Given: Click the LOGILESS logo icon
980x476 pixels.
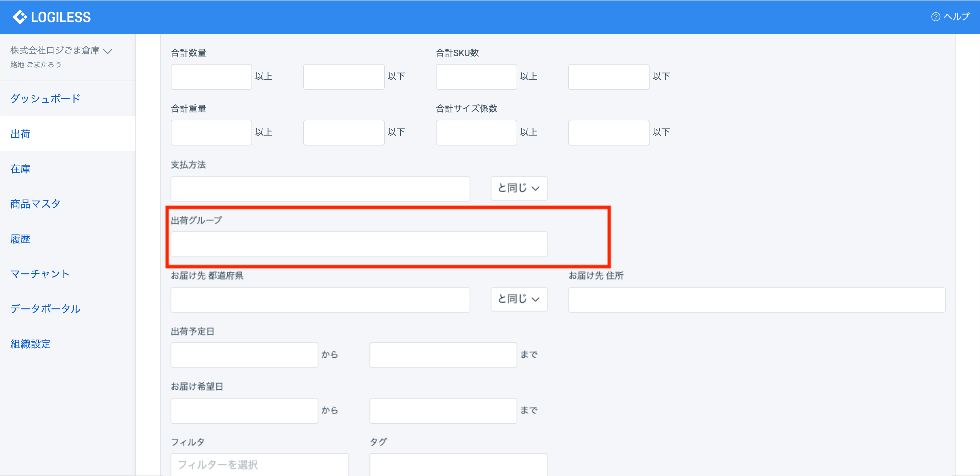Looking at the screenshot, I should tap(20, 17).
